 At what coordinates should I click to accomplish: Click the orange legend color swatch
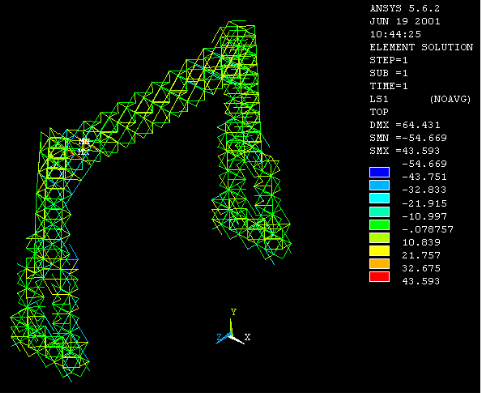379,264
